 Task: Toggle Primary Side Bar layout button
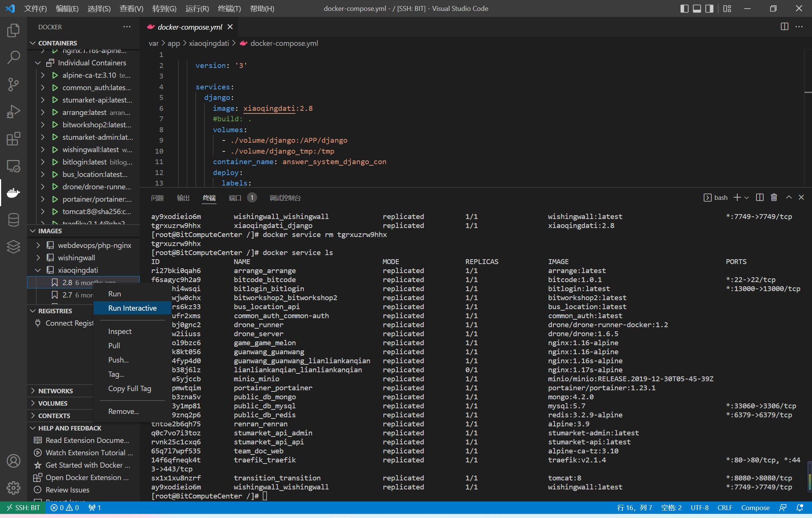click(685, 8)
